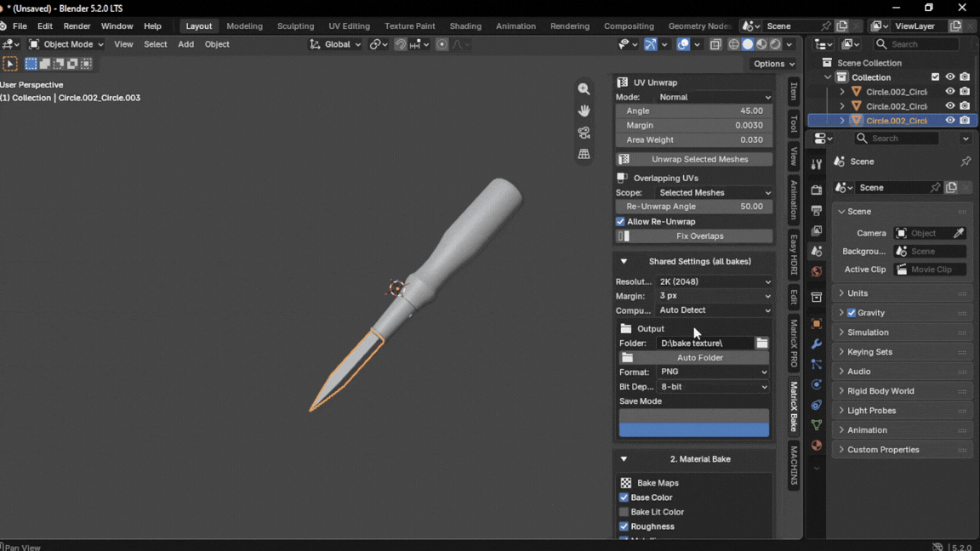Open the MatrixX Bake sidebar tab
980x551 pixels.
coord(794,406)
